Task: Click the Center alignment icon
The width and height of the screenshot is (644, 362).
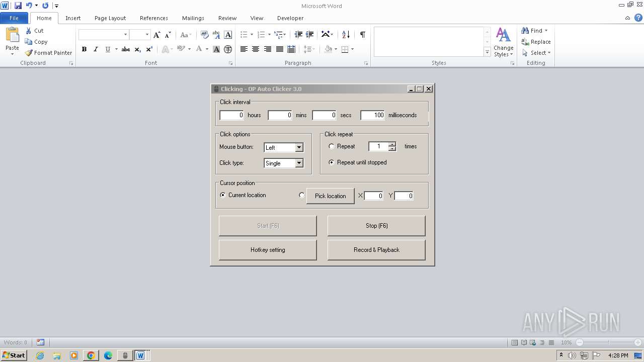Action: [x=256, y=49]
